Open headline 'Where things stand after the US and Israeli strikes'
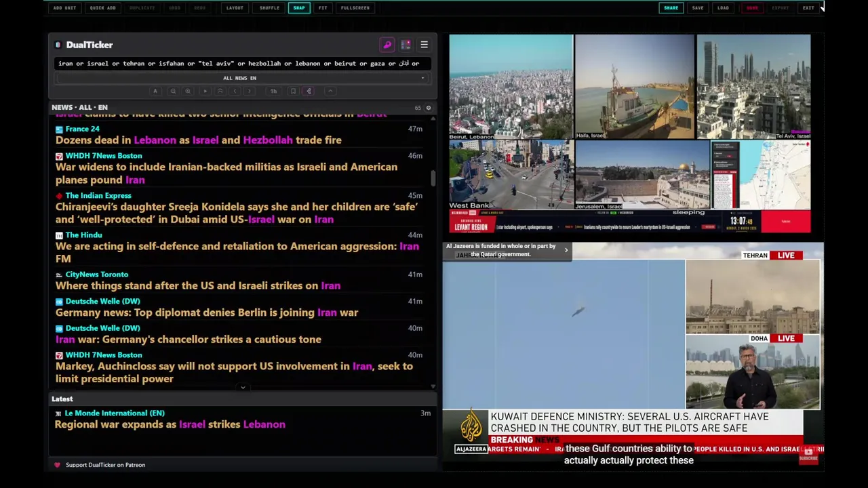 (198, 286)
